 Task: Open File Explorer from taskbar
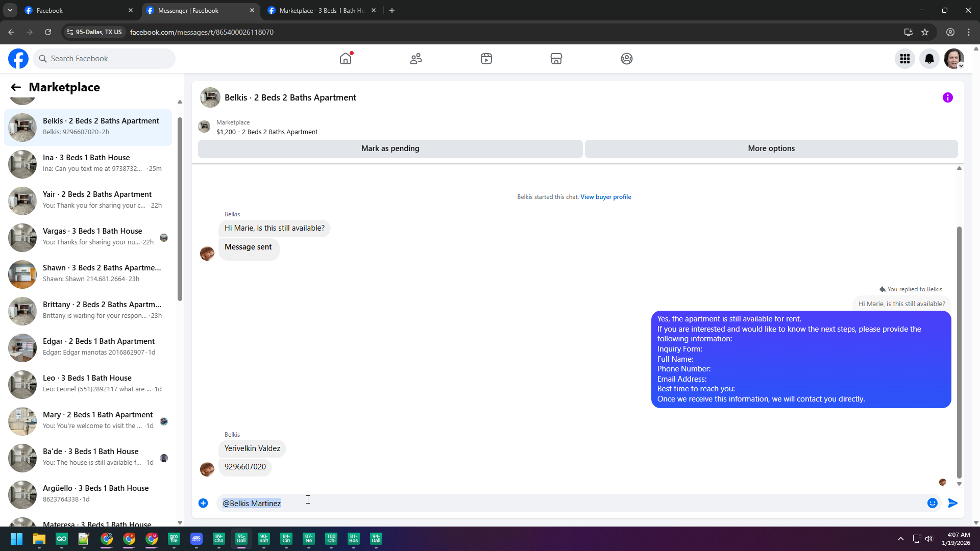coord(39,539)
